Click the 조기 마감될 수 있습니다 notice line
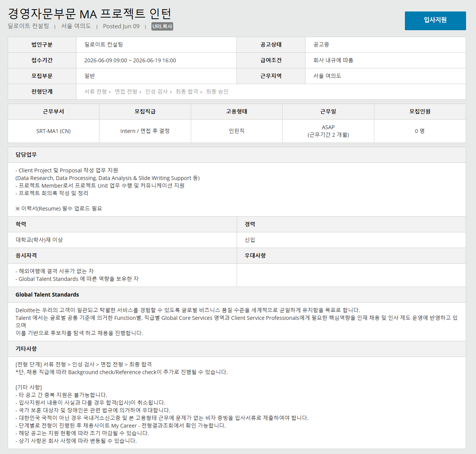The height and width of the screenshot is (454, 476). pos(82,433)
